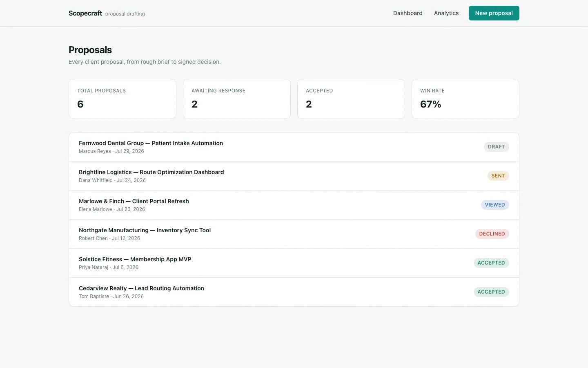Click the SENT status badge
Screen dimensions: 588x368
coord(498,176)
